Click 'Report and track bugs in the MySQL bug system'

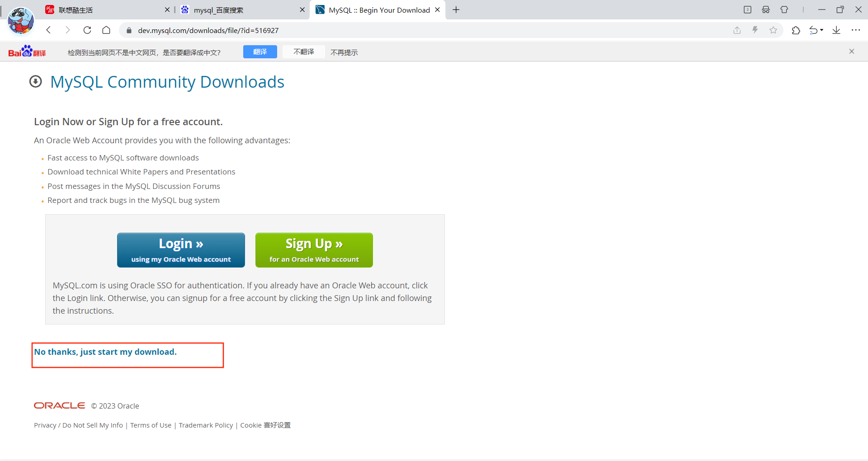pos(133,200)
